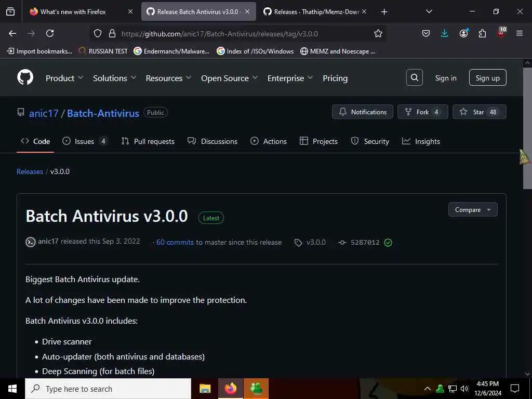The image size is (532, 399).
Task: Click the commit icon beside 5287012
Action: click(342, 242)
